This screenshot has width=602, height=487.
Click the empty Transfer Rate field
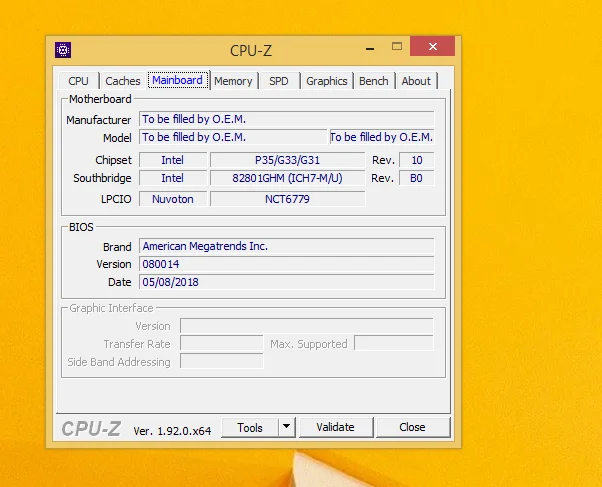(x=222, y=343)
